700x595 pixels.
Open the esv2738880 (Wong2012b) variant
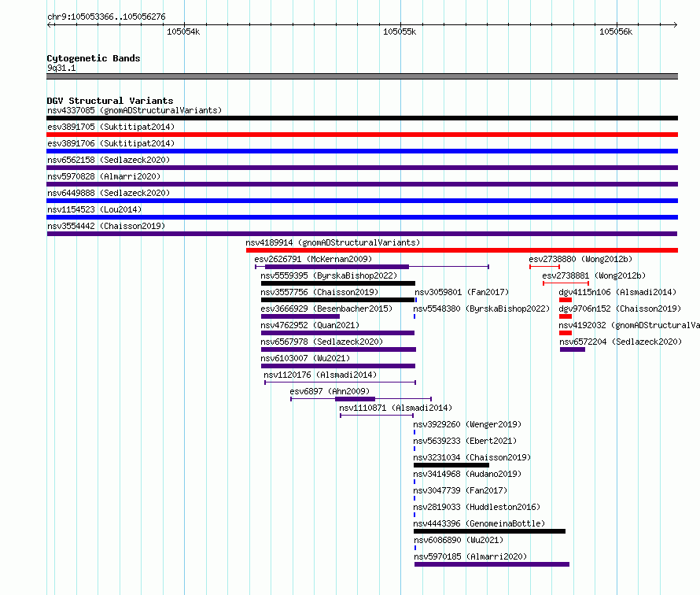tap(580, 259)
